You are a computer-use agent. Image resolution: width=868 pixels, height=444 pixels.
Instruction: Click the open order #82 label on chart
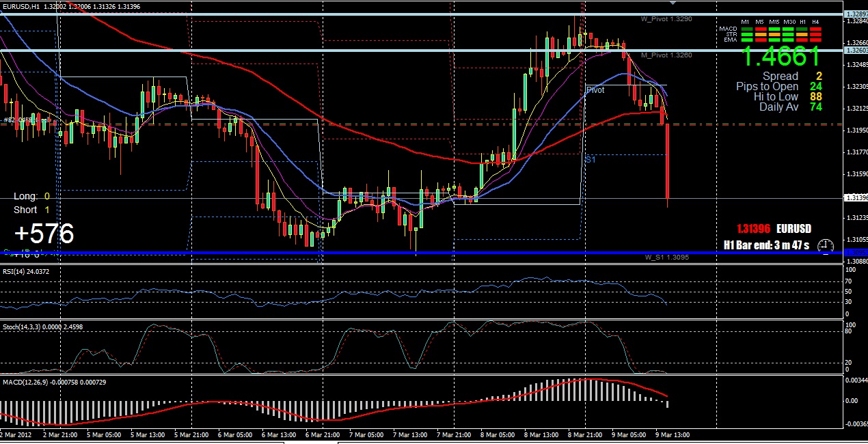click(27, 120)
